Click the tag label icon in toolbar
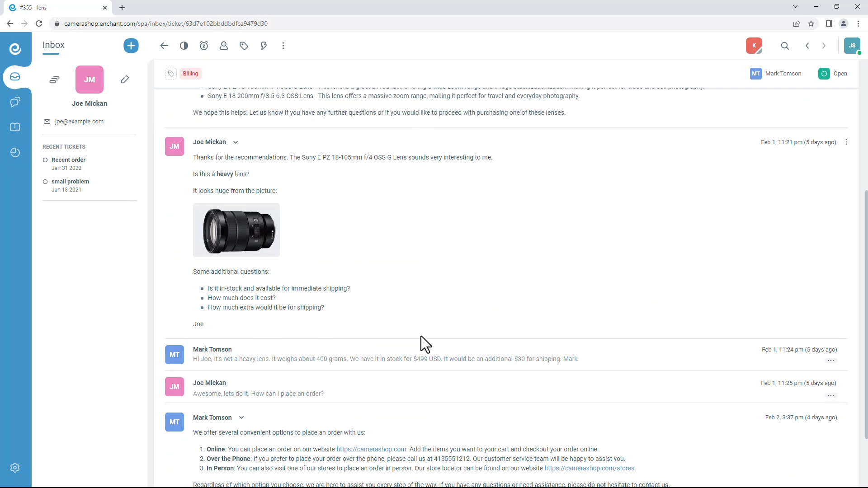Viewport: 868px width, 488px height. click(244, 46)
